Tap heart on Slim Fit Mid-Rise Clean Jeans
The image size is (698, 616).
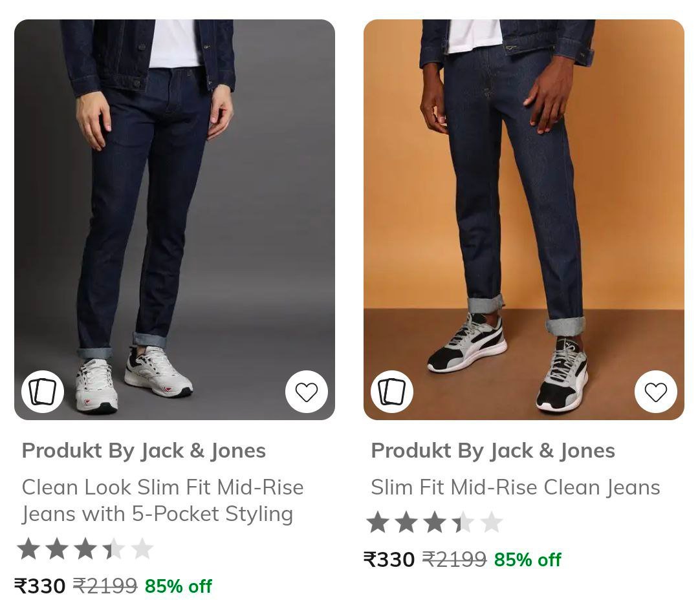[656, 392]
